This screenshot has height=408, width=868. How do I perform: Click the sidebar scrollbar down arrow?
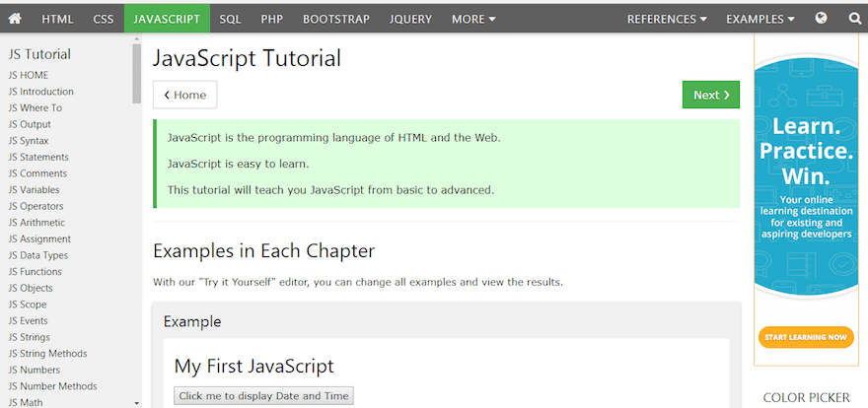pos(136,402)
